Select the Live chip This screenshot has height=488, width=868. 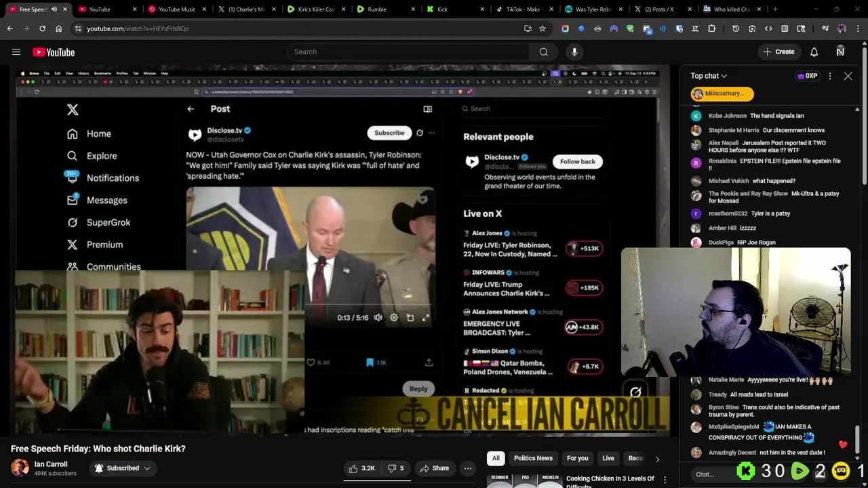click(x=608, y=459)
